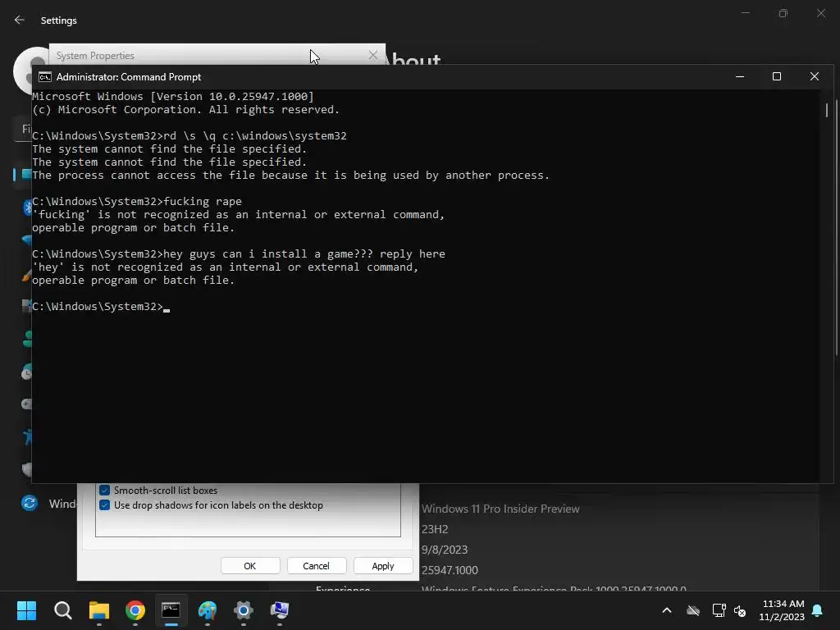
Task: Select Bluetooth icon in Settings sidebar
Action: click(27, 208)
